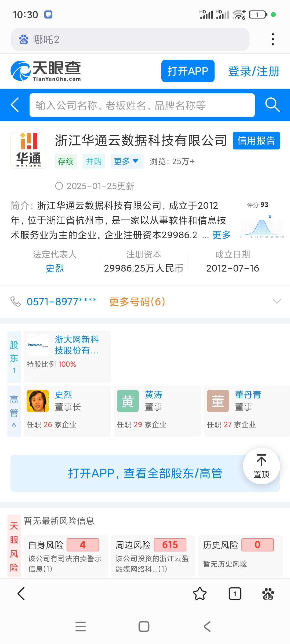This screenshot has height=644, width=290.
Task: Open the 登录/注册 link
Action: coord(254,71)
